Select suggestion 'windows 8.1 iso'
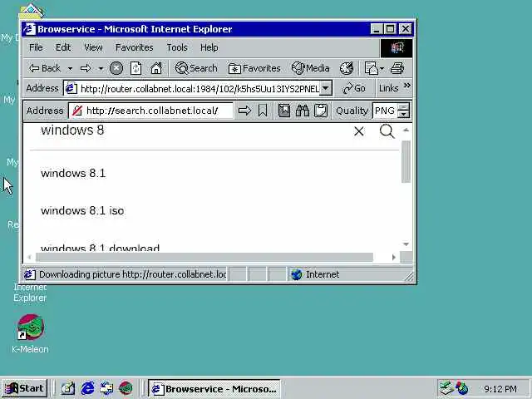 pyautogui.click(x=82, y=210)
